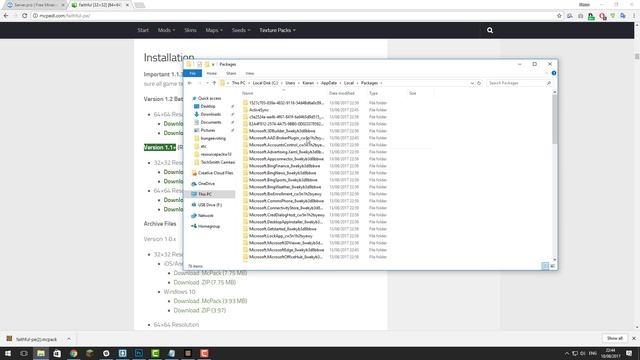The height and width of the screenshot is (360, 640).
Task: Open the Action Center notifications icon
Action: [629, 353]
